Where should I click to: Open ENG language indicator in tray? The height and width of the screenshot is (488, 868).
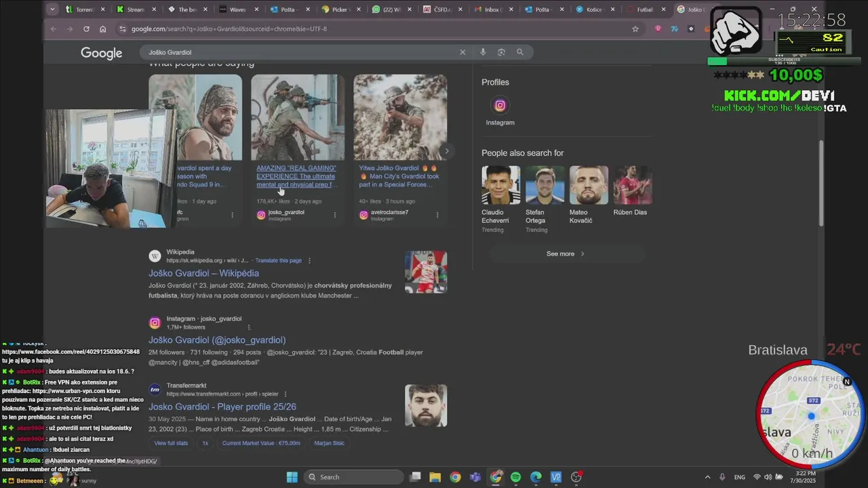[740, 477]
